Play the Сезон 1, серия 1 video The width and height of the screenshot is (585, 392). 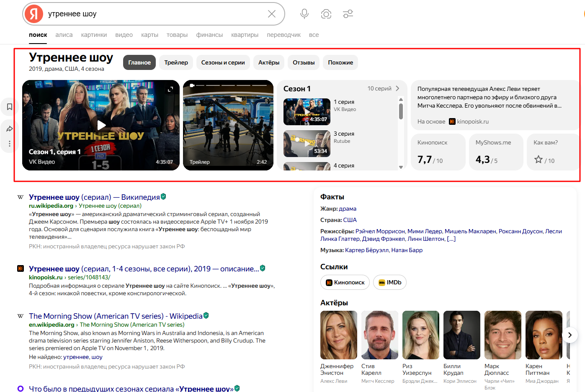coord(101,125)
